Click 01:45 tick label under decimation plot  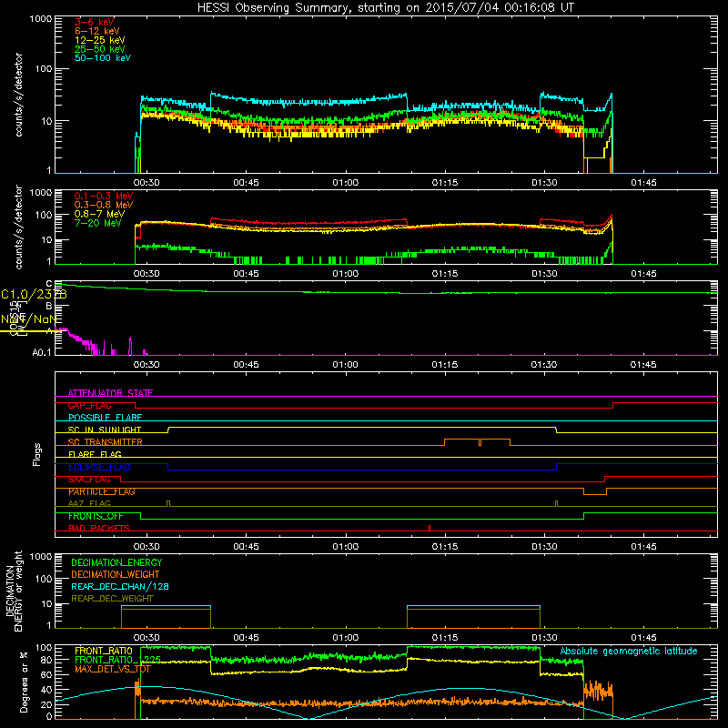(x=643, y=638)
